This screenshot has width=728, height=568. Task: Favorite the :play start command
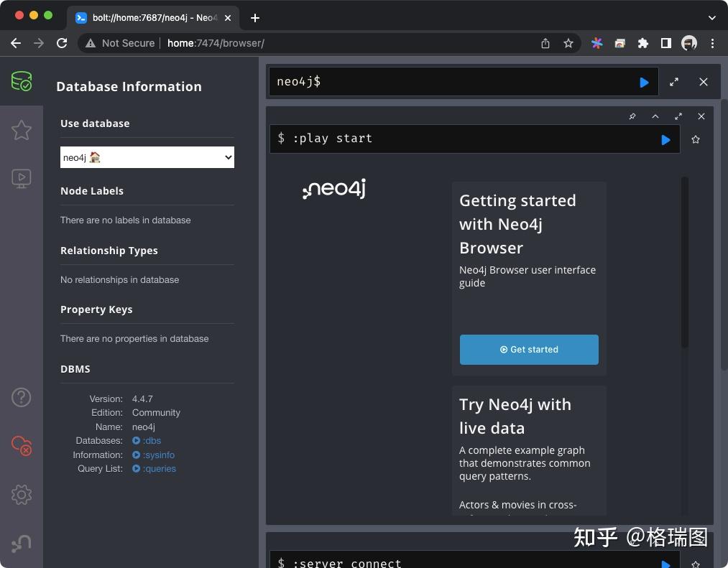(696, 140)
